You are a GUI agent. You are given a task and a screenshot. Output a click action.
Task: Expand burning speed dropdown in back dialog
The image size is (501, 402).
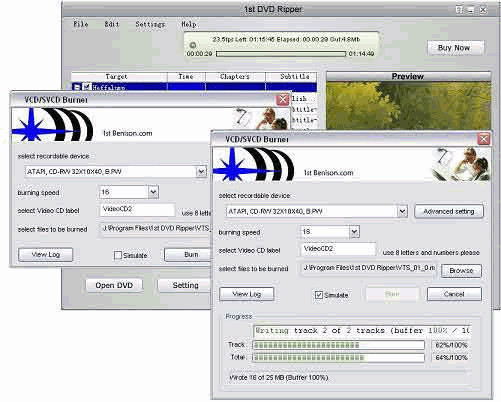(x=153, y=192)
